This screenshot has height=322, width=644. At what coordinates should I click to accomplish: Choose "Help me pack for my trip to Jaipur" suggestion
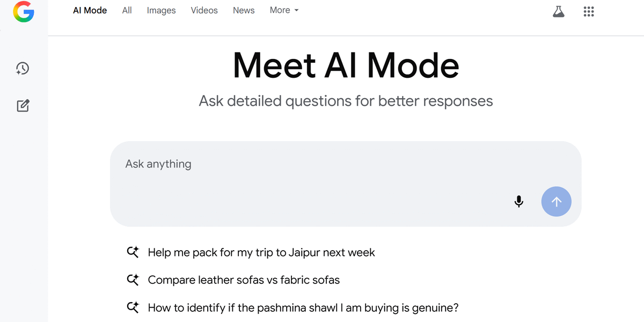[x=261, y=252]
